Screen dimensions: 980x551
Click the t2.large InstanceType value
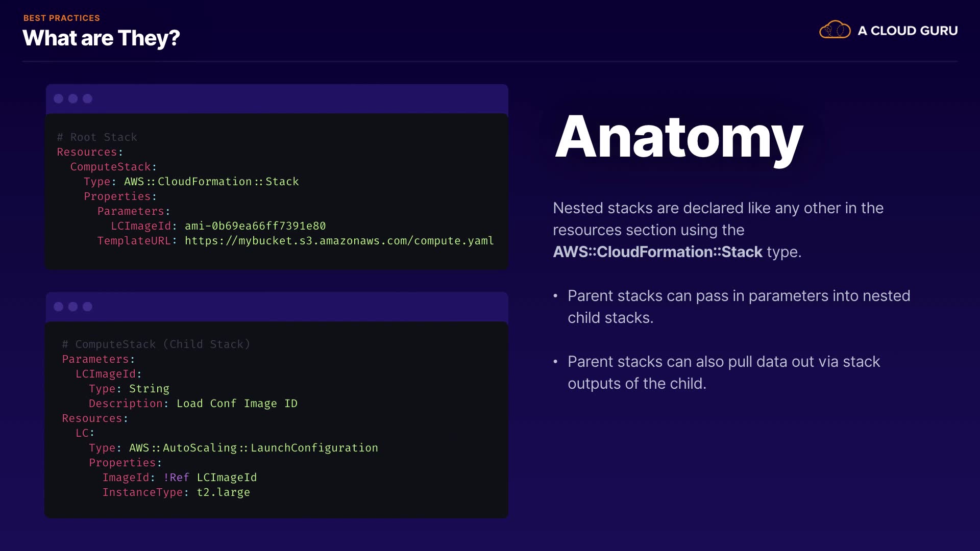coord(224,492)
